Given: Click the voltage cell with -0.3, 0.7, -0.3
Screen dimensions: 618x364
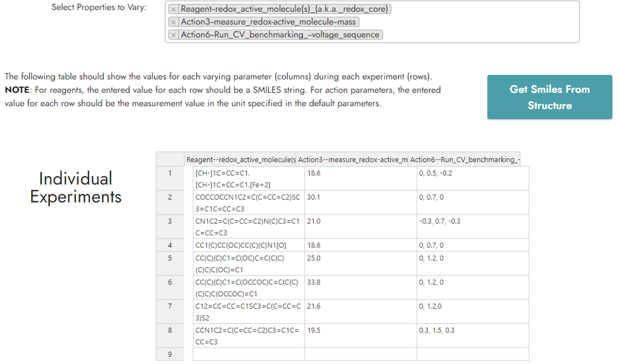Looking at the screenshot, I should (x=472, y=222).
